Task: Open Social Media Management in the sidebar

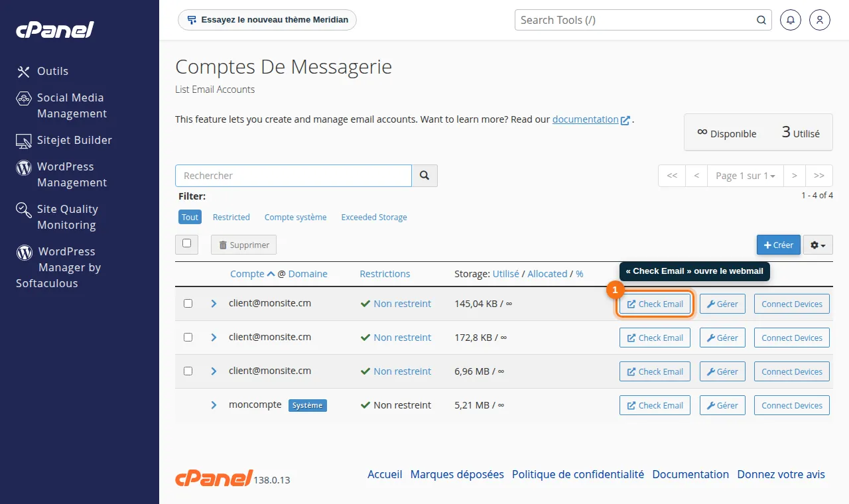Action: tap(61, 105)
